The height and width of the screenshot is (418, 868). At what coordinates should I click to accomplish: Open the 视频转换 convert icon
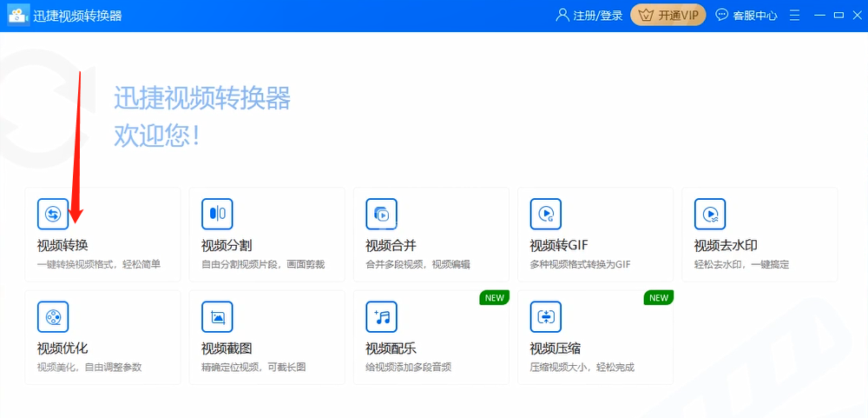click(x=53, y=214)
